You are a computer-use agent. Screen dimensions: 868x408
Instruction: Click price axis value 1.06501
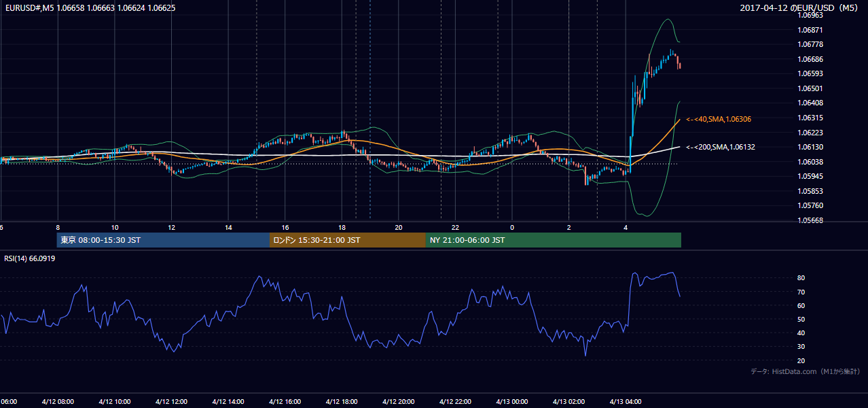(x=810, y=88)
